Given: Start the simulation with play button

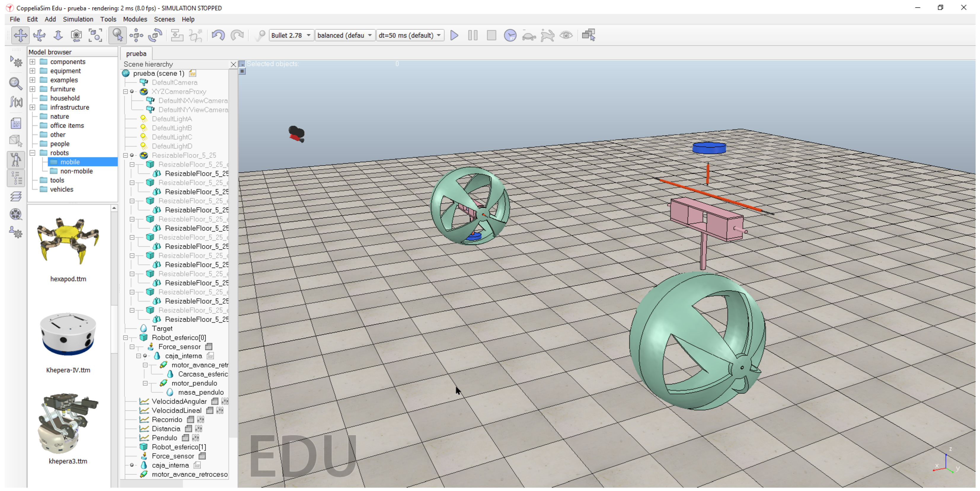Looking at the screenshot, I should click(454, 35).
